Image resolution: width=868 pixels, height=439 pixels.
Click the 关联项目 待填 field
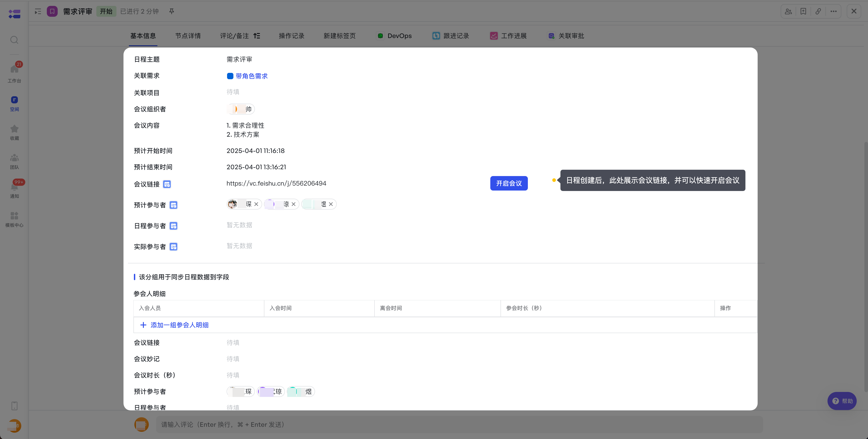pos(233,92)
